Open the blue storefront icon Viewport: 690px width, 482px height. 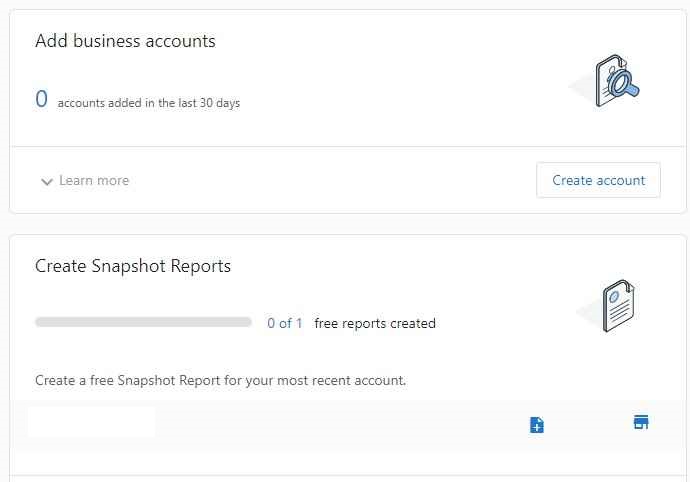[641, 422]
